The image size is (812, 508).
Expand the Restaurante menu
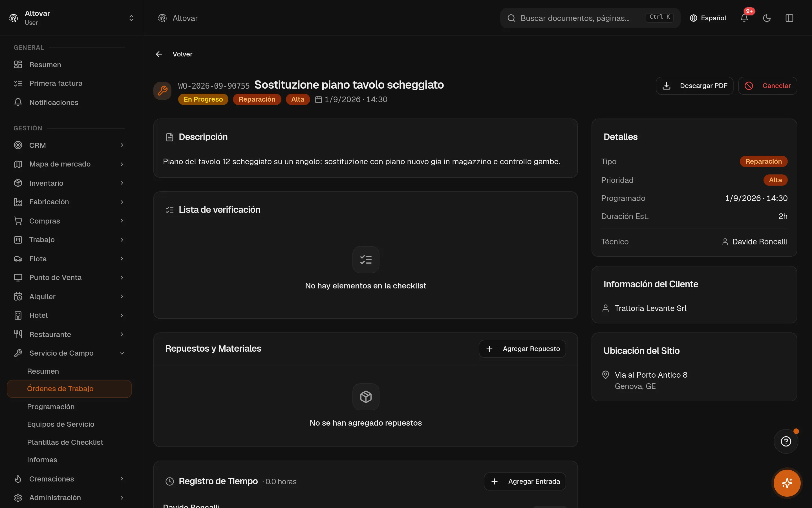point(69,334)
